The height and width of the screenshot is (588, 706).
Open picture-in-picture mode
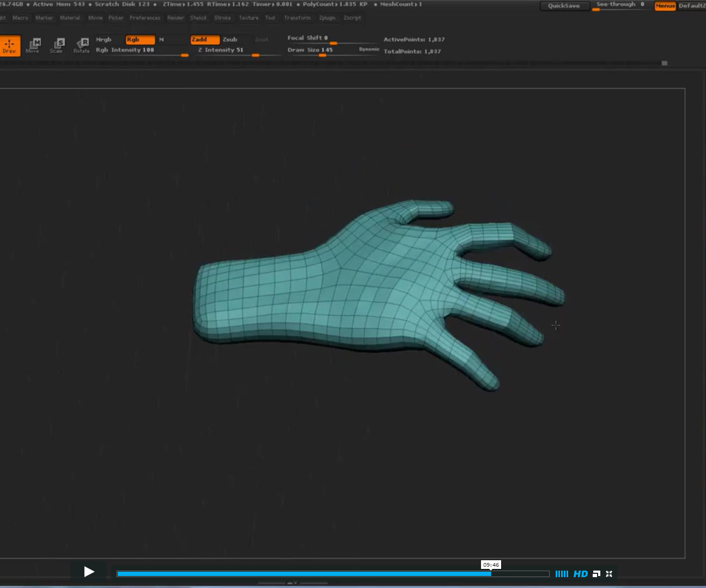point(596,573)
